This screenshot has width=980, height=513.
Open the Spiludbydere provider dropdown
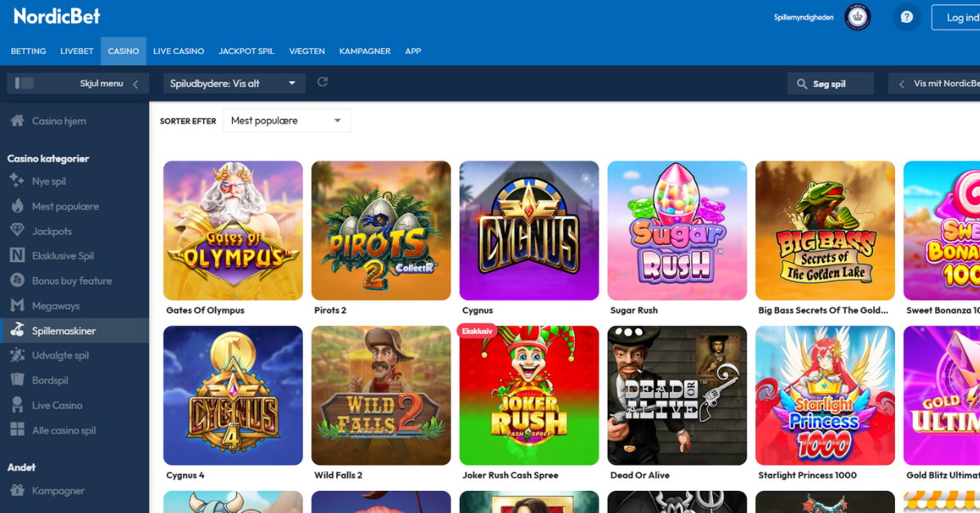[x=234, y=83]
